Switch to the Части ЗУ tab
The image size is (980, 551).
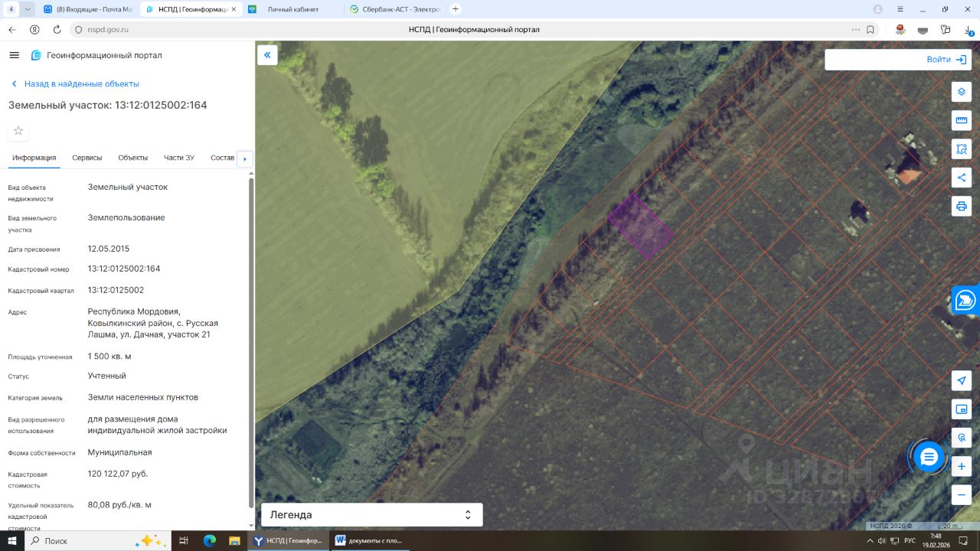click(x=179, y=158)
